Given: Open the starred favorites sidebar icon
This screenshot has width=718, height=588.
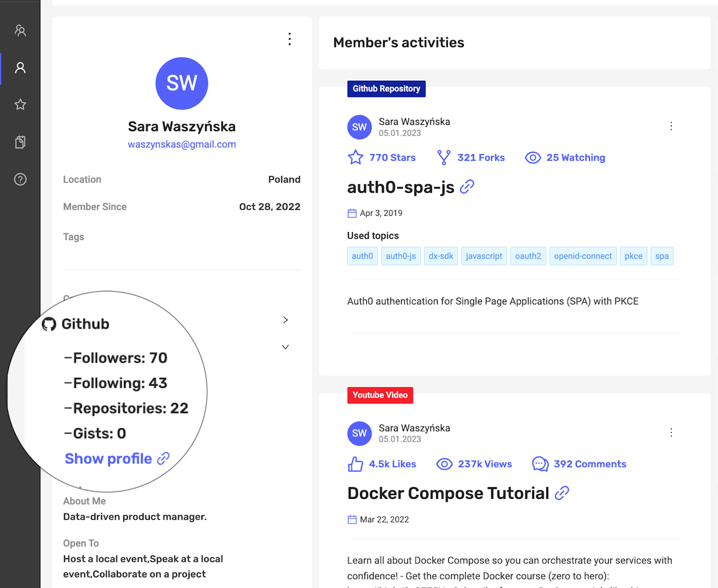Looking at the screenshot, I should point(20,105).
